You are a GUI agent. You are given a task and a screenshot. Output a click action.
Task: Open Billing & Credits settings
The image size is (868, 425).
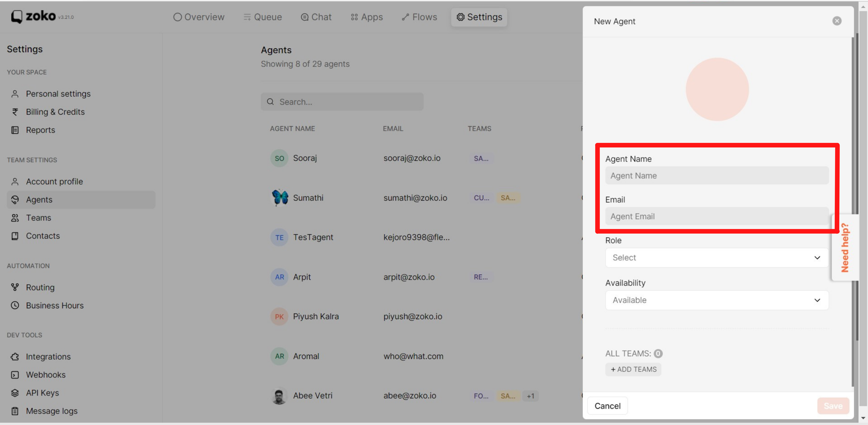[55, 112]
